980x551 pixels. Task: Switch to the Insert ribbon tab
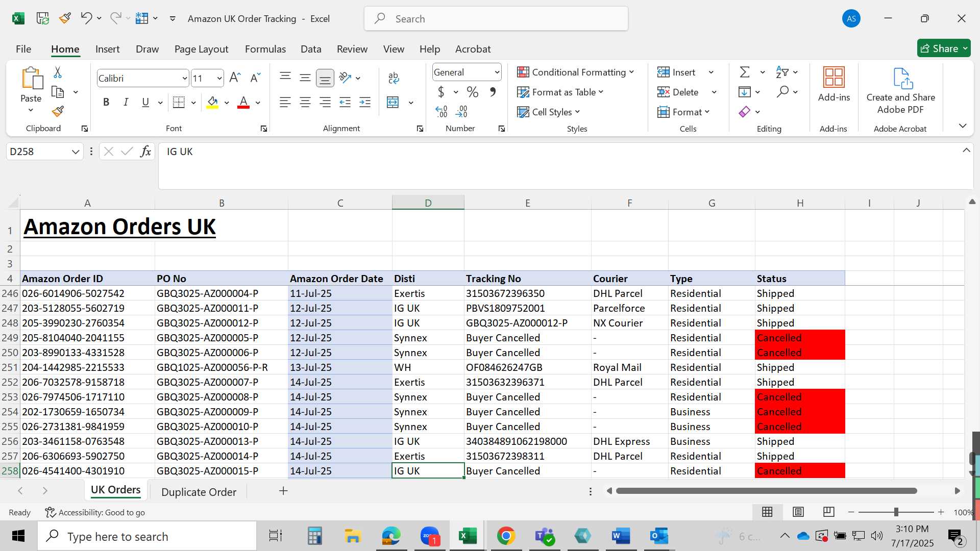tap(107, 49)
